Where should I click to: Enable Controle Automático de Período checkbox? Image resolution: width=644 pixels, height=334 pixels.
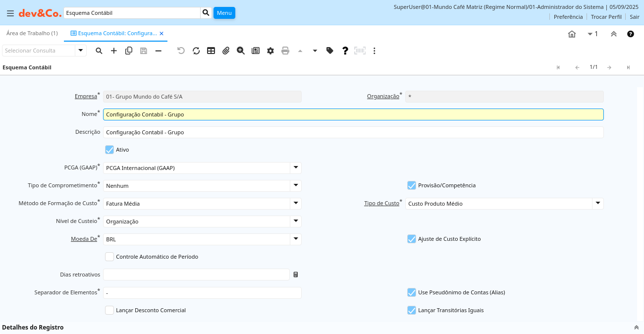click(109, 257)
